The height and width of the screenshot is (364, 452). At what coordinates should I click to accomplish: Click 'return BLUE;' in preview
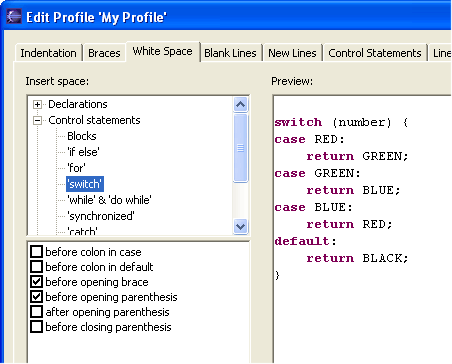pyautogui.click(x=353, y=190)
